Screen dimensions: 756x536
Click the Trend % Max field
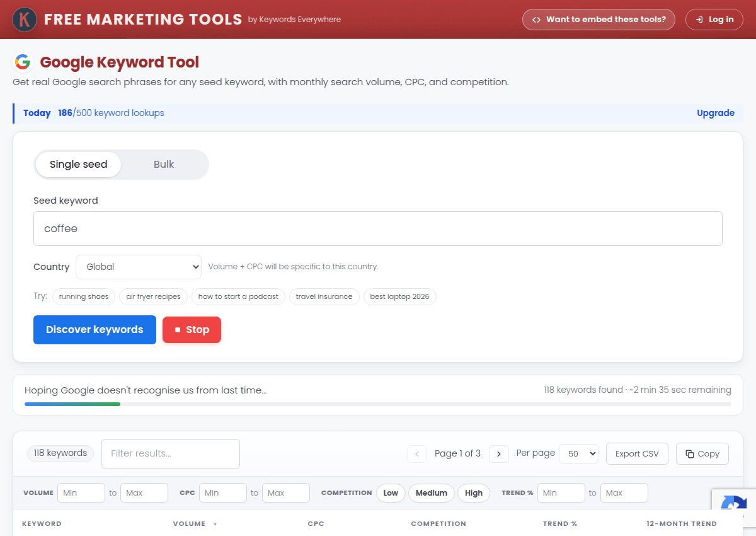[x=624, y=493]
